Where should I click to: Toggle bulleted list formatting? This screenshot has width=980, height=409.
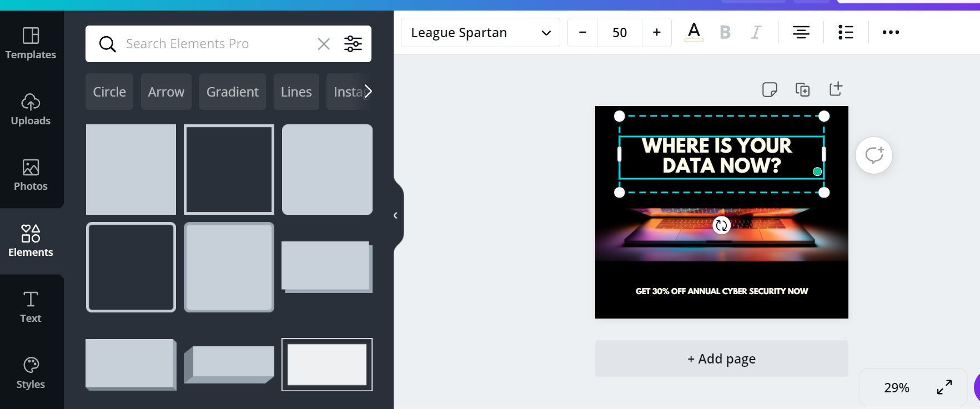845,32
